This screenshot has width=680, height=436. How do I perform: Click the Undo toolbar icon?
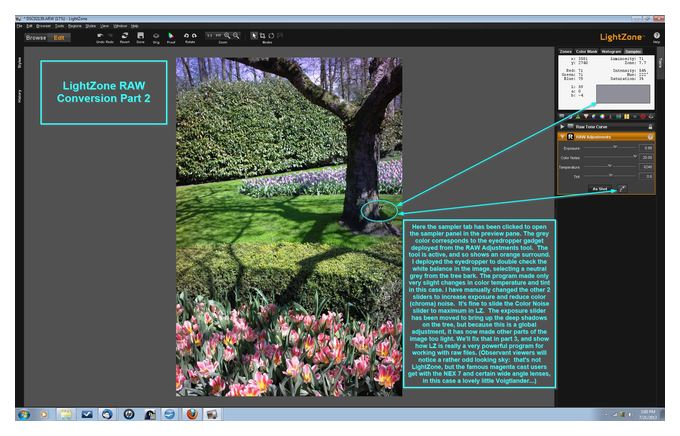(x=100, y=36)
